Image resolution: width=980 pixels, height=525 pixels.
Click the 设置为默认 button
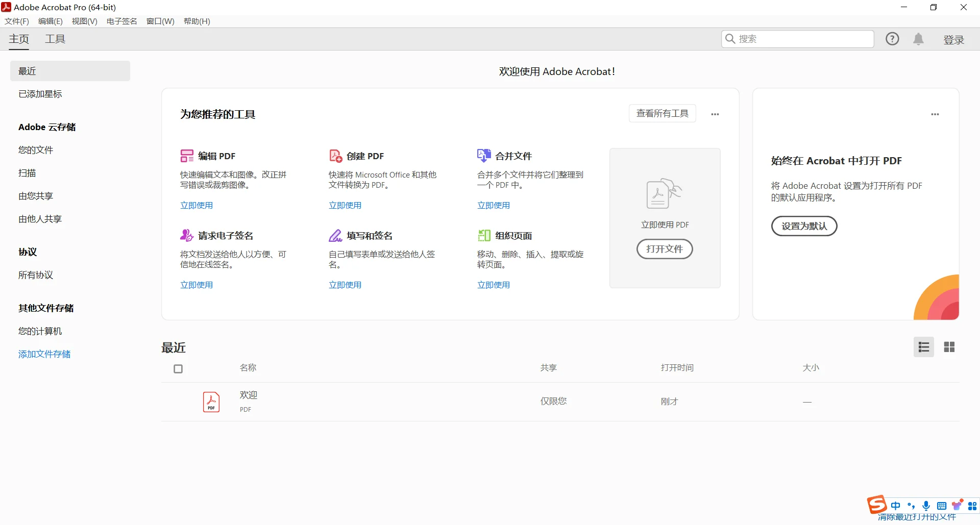pyautogui.click(x=804, y=226)
